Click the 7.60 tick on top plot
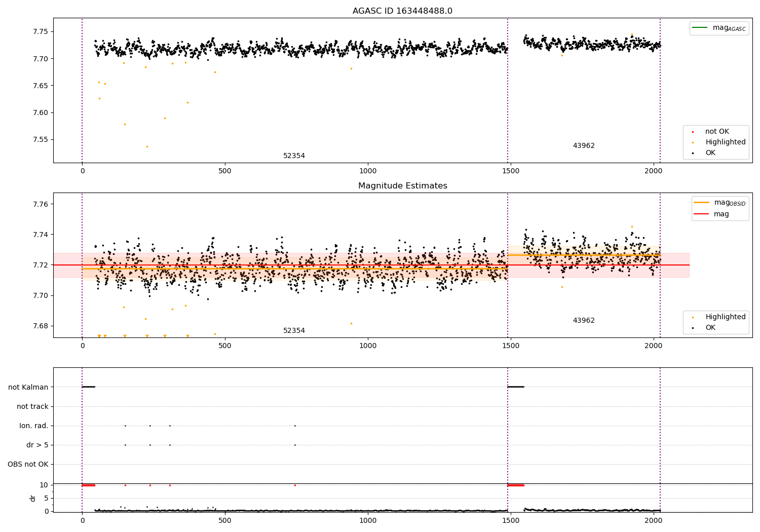Screen dimensions: 760x532 (40, 112)
